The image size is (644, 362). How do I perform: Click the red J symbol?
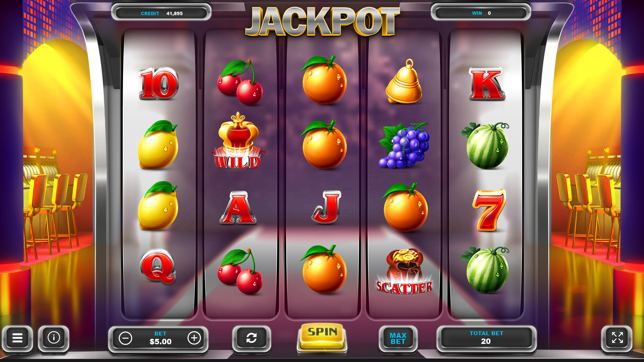tap(326, 207)
